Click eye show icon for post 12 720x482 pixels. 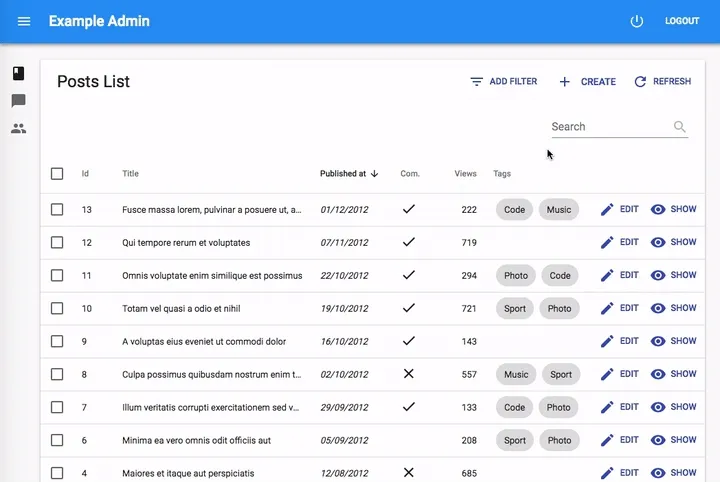tap(658, 243)
